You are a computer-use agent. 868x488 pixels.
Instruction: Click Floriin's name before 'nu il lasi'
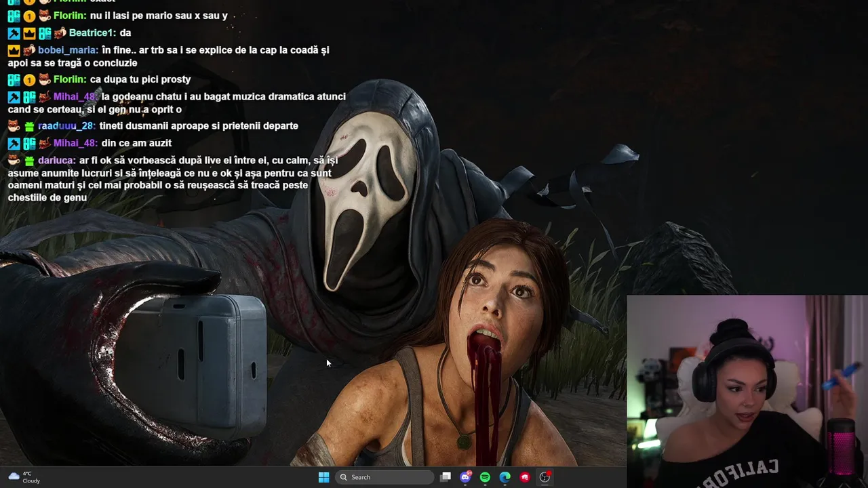click(69, 16)
